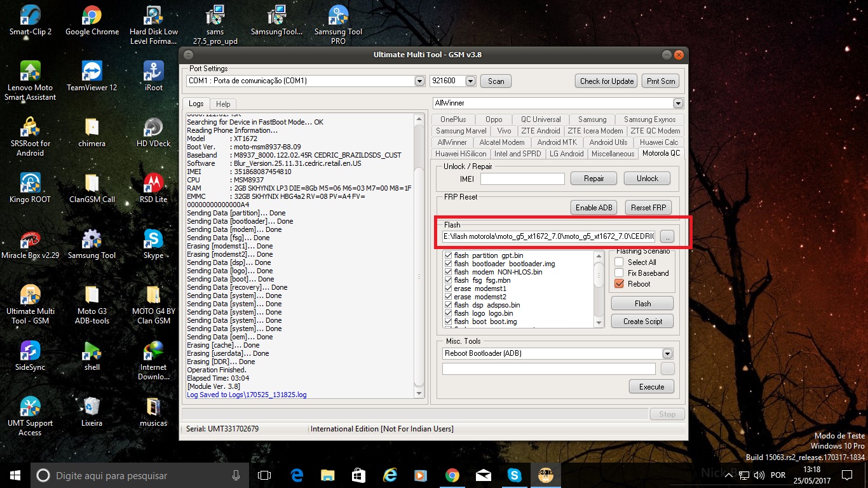This screenshot has height=488, width=868.
Task: Open Ultimate Multi Tool - GSM desktop icon
Action: coord(30,304)
